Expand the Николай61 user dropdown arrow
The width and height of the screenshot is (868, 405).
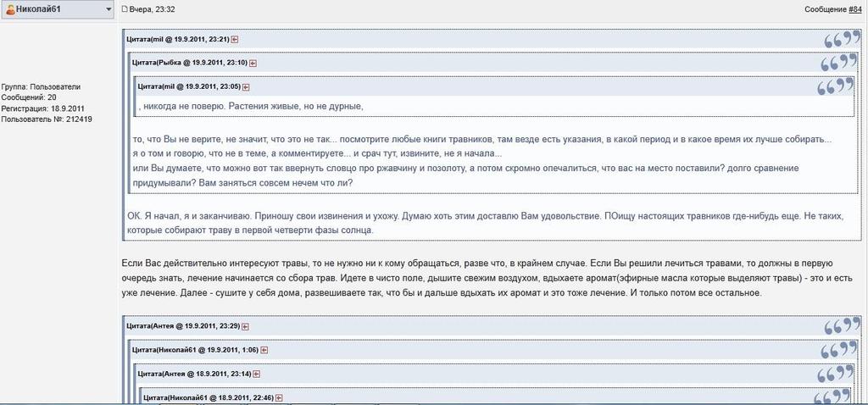click(x=108, y=9)
